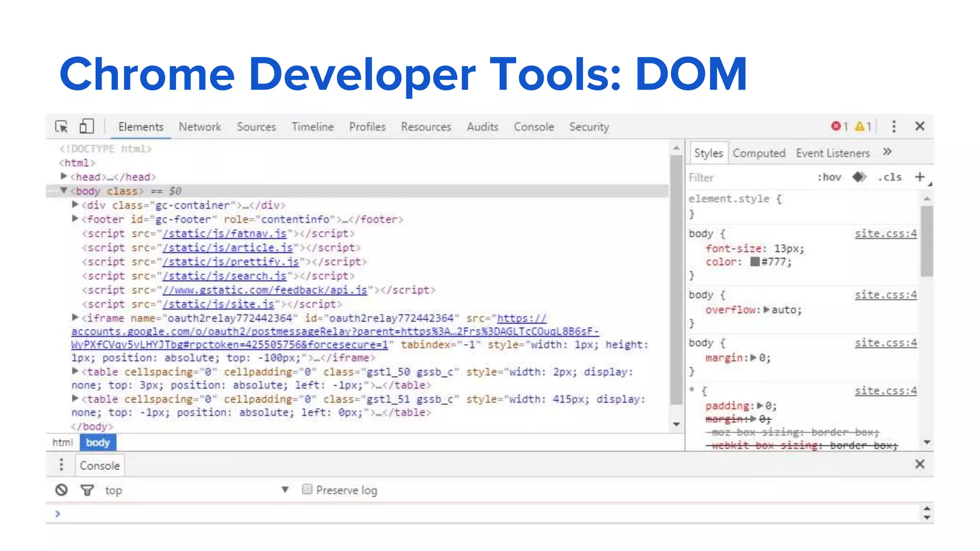Image resolution: width=980 pixels, height=551 pixels.
Task: Expand the overflow auto property triangle
Action: [767, 310]
